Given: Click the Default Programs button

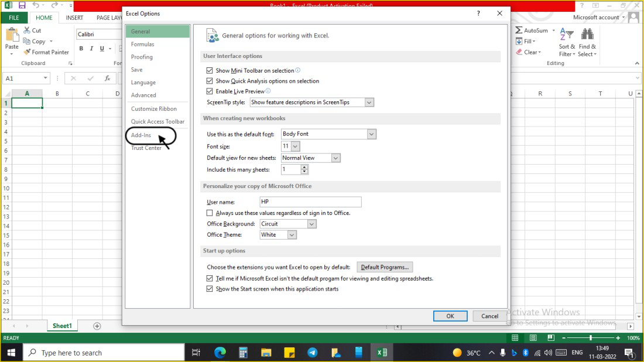Looking at the screenshot, I should point(385,267).
